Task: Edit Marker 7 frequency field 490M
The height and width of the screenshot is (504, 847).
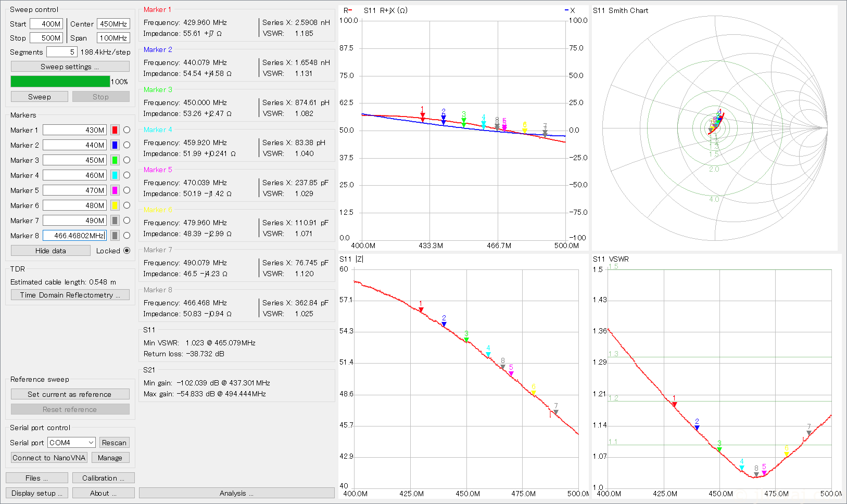Action: pyautogui.click(x=74, y=221)
